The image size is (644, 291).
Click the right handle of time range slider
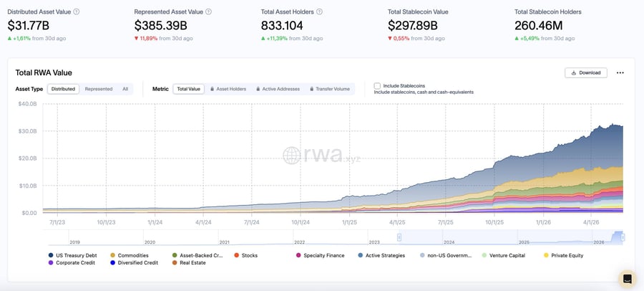[x=623, y=237]
